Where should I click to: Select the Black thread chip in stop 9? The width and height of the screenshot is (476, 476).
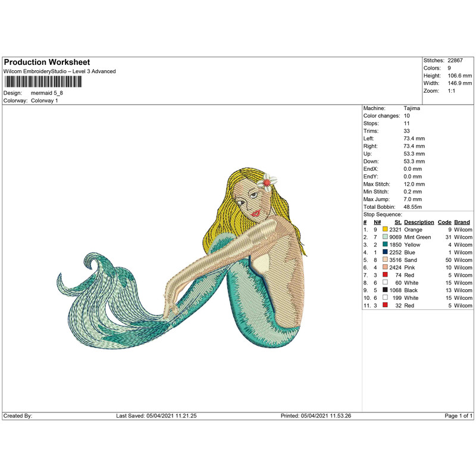tap(385, 290)
